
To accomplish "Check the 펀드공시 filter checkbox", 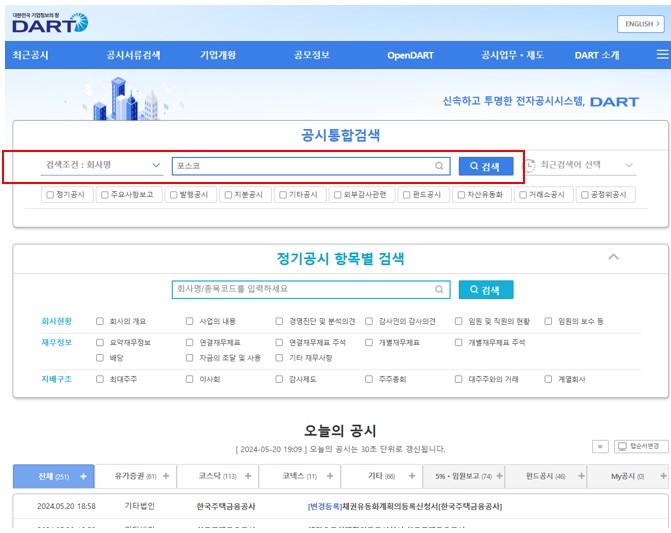I will tap(406, 195).
